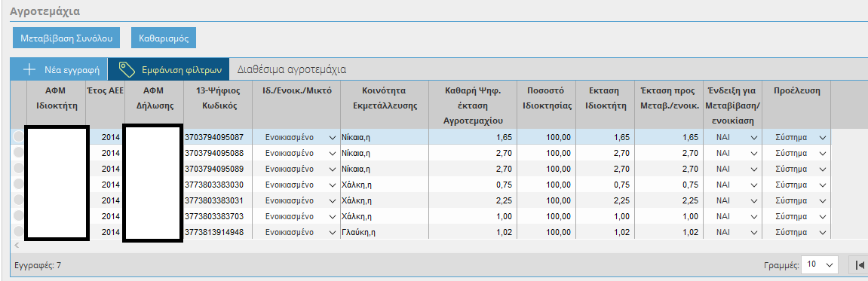Click the Γλαύκη,η community cell
Image resolution: width=868 pixels, height=281 pixels.
click(x=384, y=232)
